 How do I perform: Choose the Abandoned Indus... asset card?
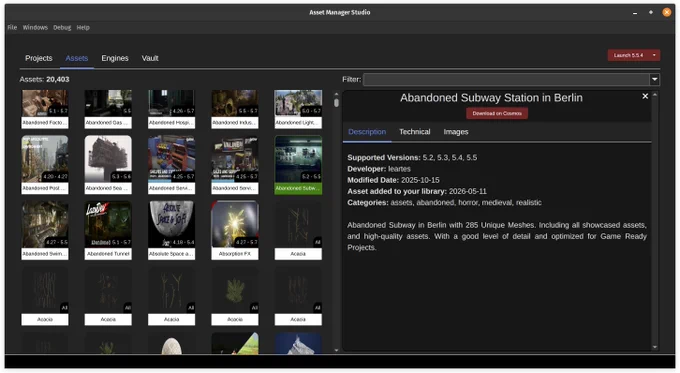pyautogui.click(x=235, y=109)
